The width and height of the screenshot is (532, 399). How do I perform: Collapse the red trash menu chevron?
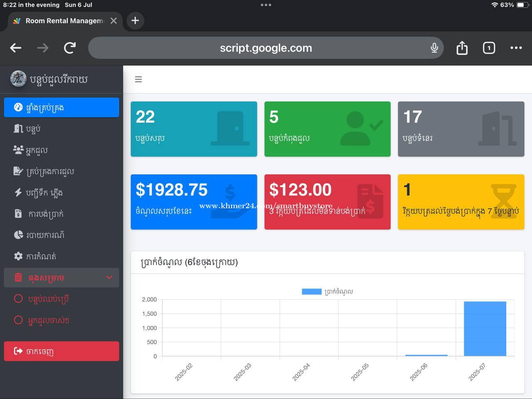pos(109,277)
